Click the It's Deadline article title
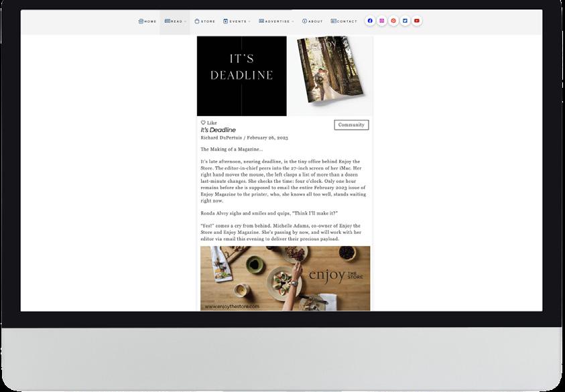This screenshot has width=565, height=392. point(218,130)
